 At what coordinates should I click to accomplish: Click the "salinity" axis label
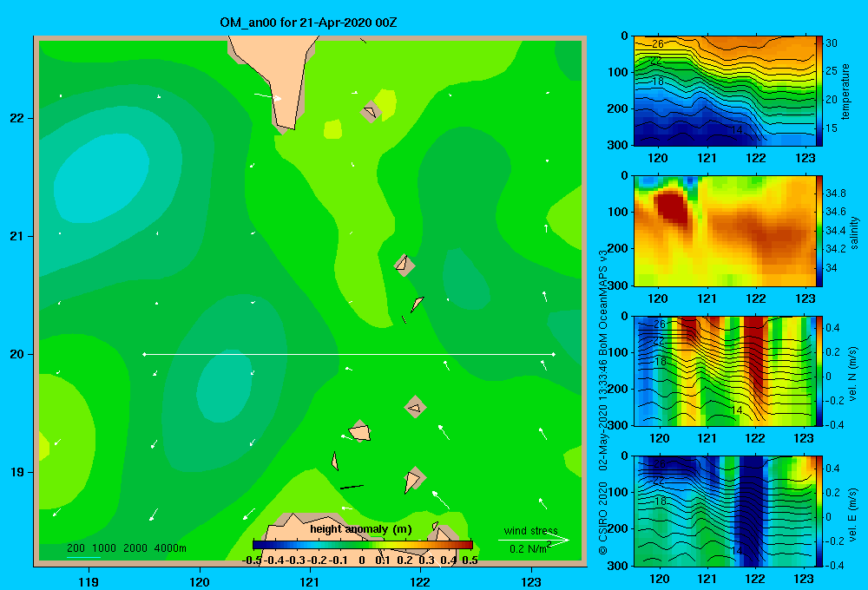coord(853,233)
